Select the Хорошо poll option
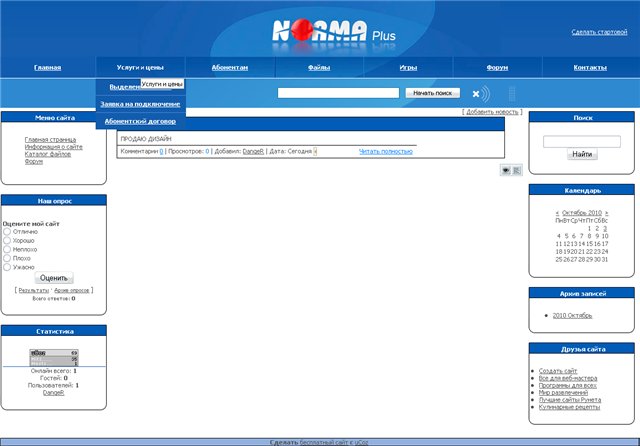Screen dimensions: 640x446 coord(8,241)
